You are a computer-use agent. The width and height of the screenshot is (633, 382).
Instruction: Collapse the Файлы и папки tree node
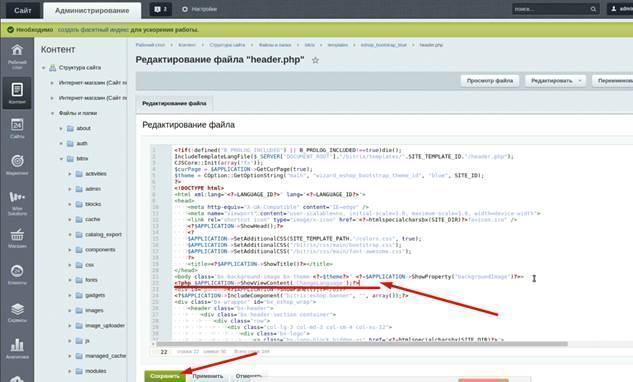point(52,113)
